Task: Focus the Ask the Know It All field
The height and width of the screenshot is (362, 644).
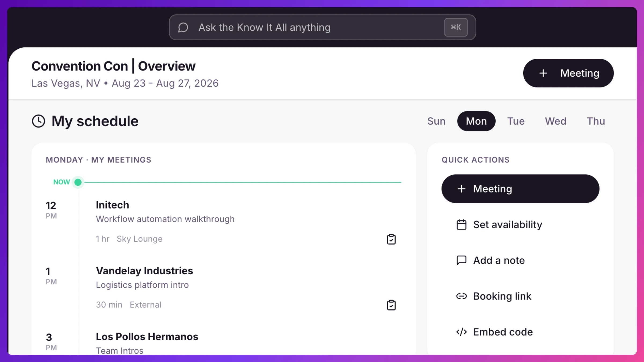Action: [x=322, y=27]
